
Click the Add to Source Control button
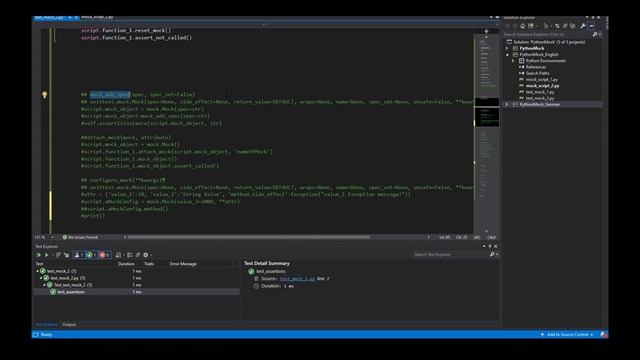coord(567,335)
